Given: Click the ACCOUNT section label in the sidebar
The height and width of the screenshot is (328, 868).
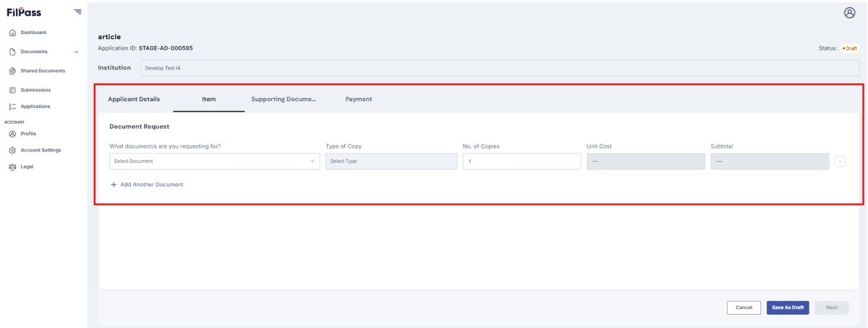Looking at the screenshot, I should point(14,122).
